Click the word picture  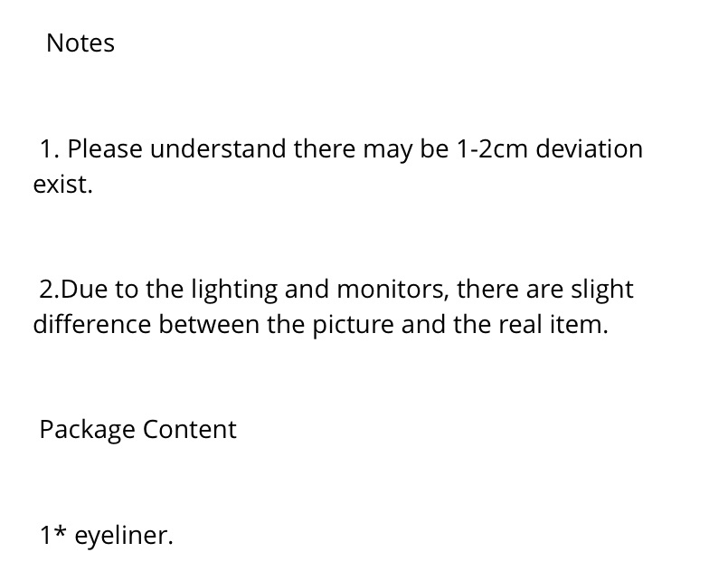click(353, 325)
